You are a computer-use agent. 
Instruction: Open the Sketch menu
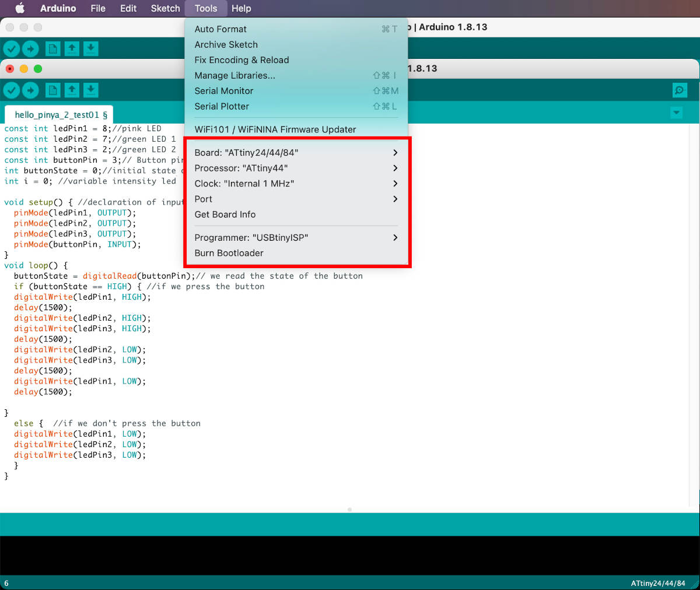click(x=165, y=8)
